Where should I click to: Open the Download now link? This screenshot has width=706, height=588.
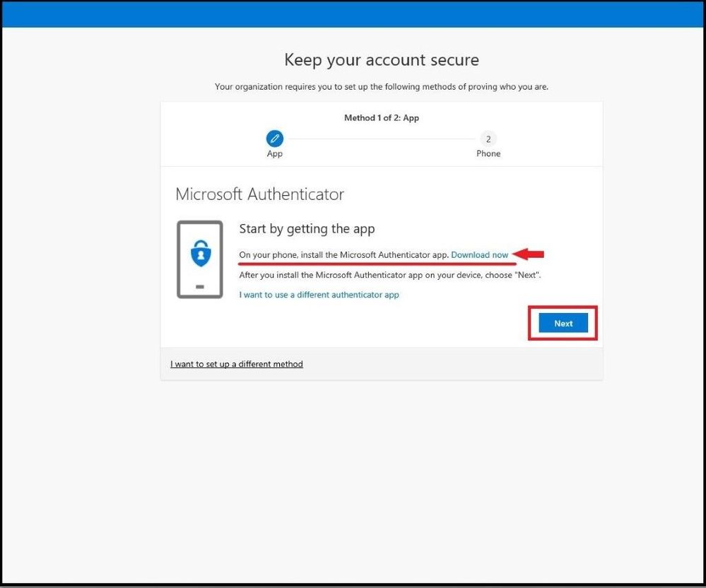click(x=480, y=255)
